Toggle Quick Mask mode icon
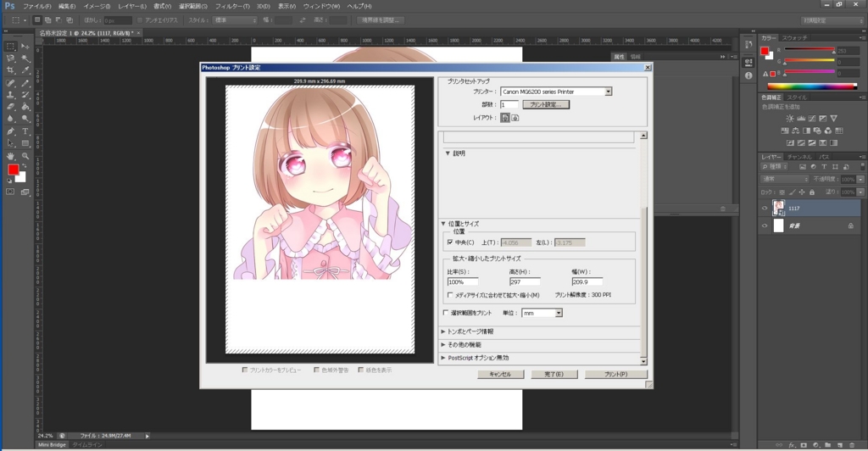868x451 pixels. pyautogui.click(x=10, y=192)
